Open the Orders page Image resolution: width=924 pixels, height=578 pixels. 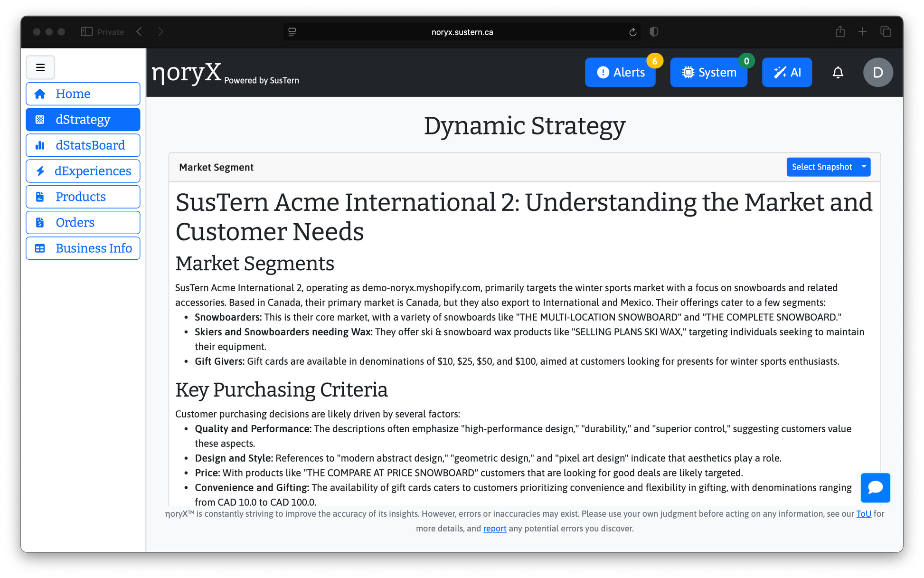(83, 222)
